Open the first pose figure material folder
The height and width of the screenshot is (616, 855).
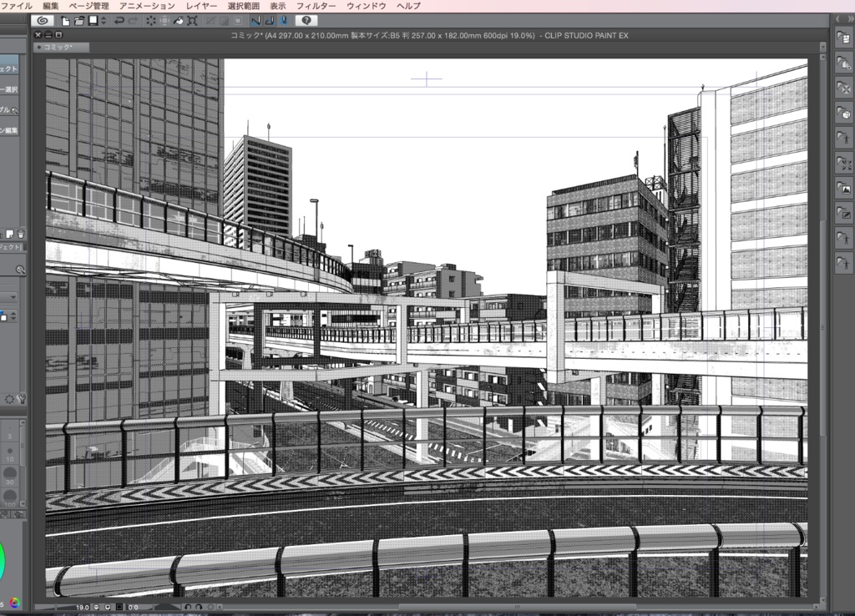(x=843, y=139)
